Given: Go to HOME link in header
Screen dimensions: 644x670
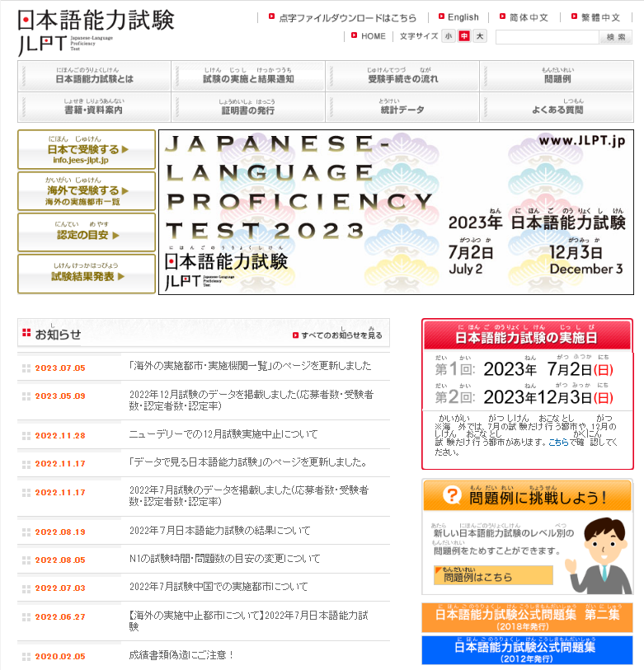Looking at the screenshot, I should tap(374, 36).
